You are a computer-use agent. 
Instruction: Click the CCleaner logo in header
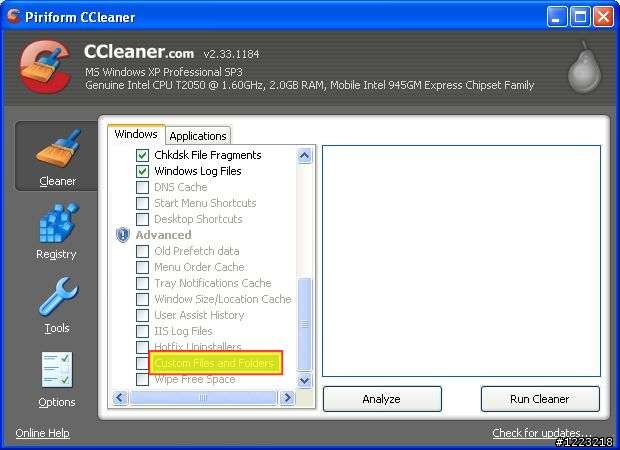(45, 66)
